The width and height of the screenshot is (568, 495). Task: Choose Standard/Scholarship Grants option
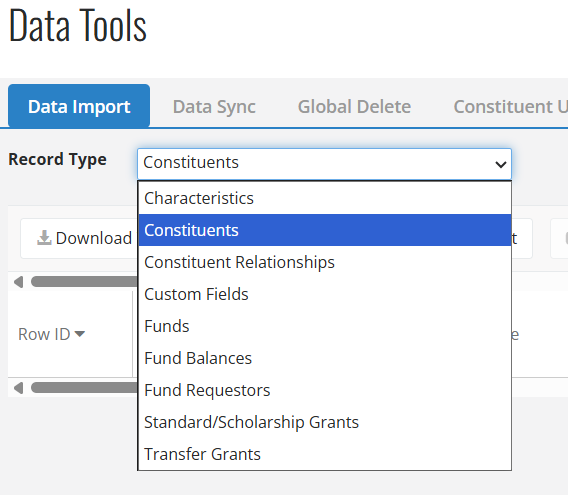[x=325, y=422]
